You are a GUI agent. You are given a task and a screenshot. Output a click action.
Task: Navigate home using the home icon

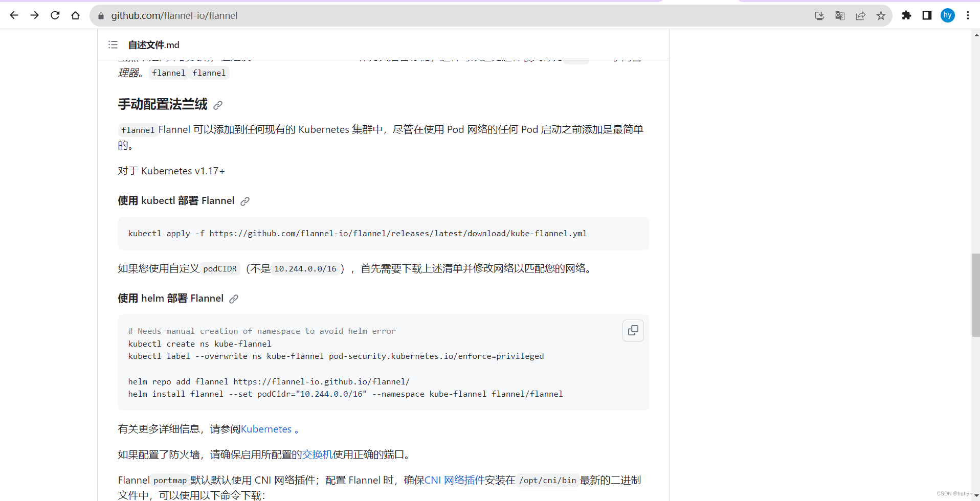point(76,15)
